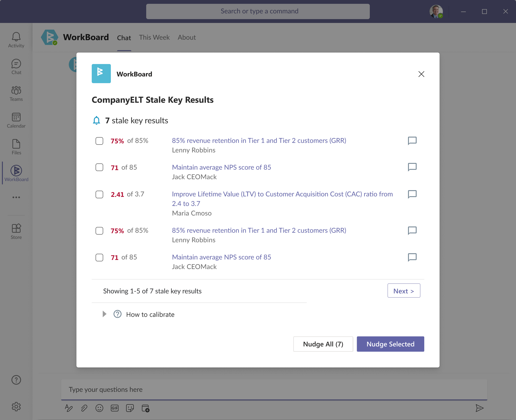Switch to the This Week tab

tap(154, 37)
